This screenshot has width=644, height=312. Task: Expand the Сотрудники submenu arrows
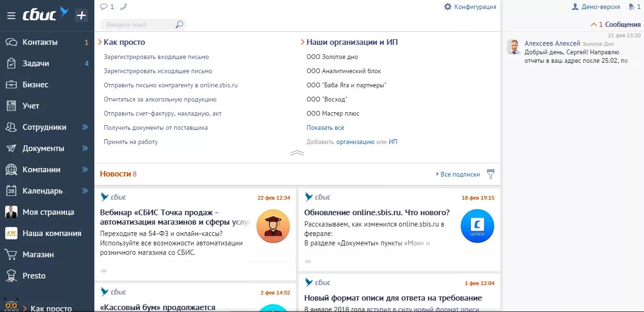point(85,127)
